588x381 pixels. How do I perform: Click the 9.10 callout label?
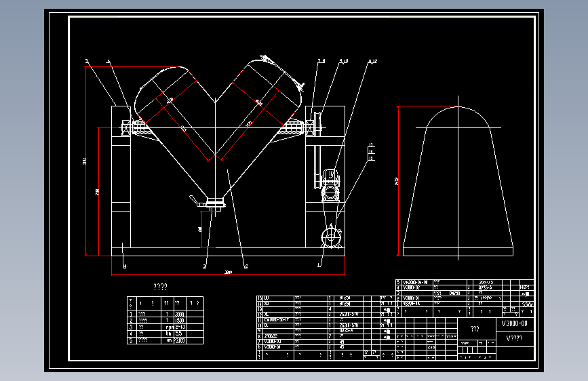tap(344, 61)
